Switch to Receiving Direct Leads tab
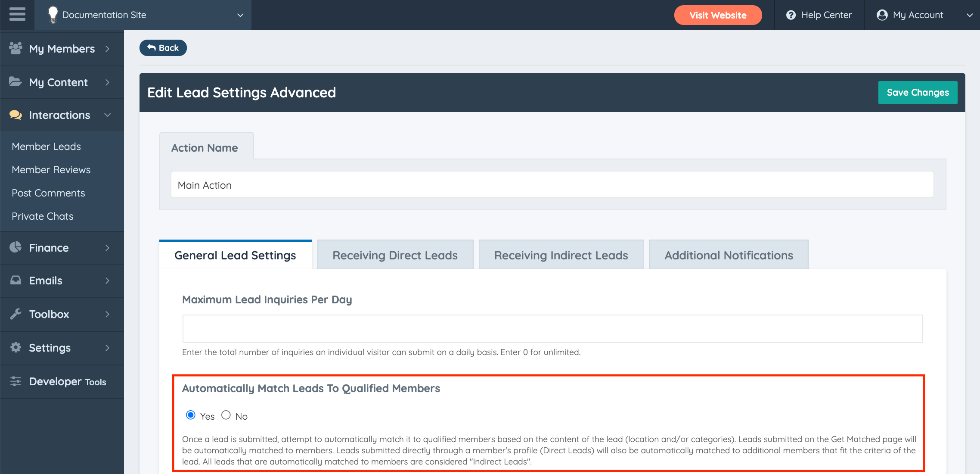The width and height of the screenshot is (980, 474). click(395, 255)
